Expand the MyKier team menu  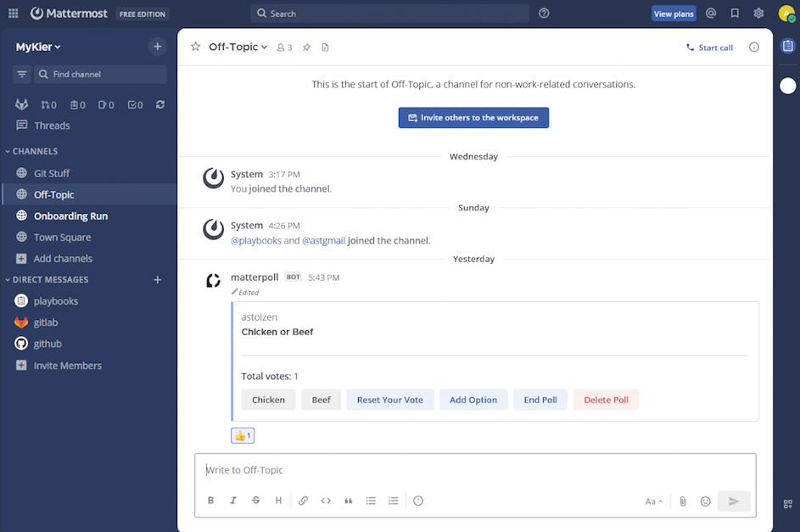(38, 48)
